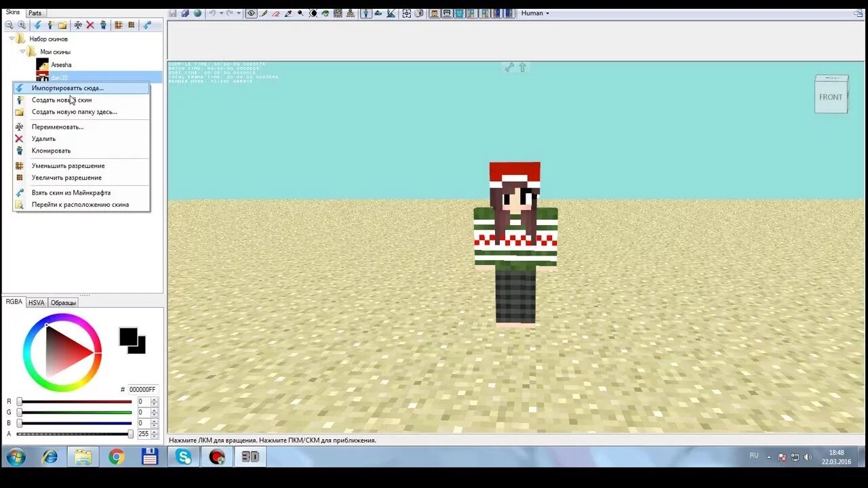Choose 'Клонировать' from context menu
Screen dimensions: 868x488
coord(81,150)
